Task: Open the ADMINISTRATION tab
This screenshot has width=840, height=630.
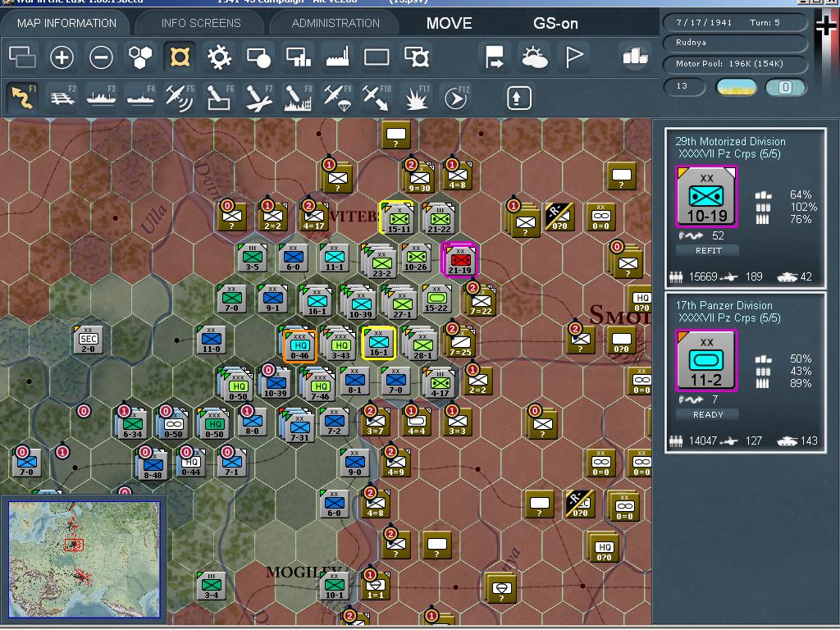Action: pyautogui.click(x=336, y=23)
